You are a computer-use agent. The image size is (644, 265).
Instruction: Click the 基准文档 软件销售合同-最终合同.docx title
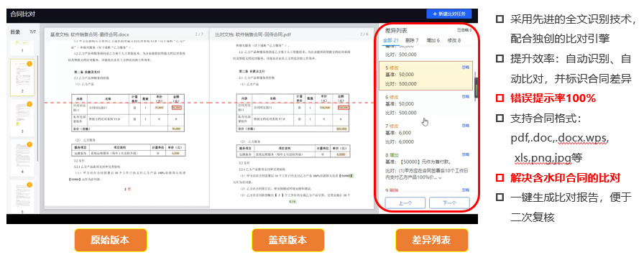[90, 34]
